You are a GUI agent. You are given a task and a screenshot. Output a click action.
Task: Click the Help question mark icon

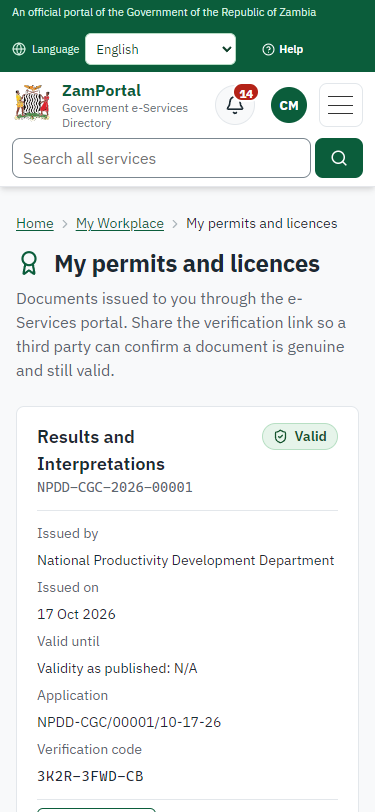pyautogui.click(x=268, y=49)
